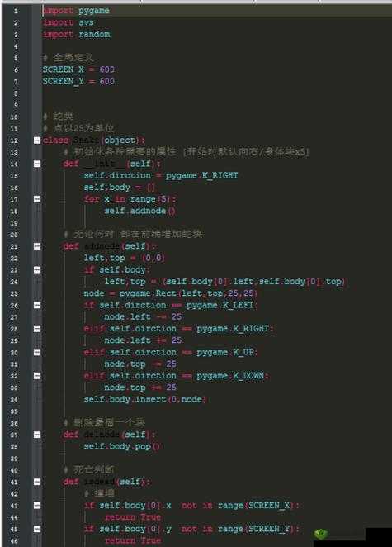Click the 'node = pygame.Rect(left,top,25,25)' line
Screen dimensions: 392x547
tap(171, 293)
